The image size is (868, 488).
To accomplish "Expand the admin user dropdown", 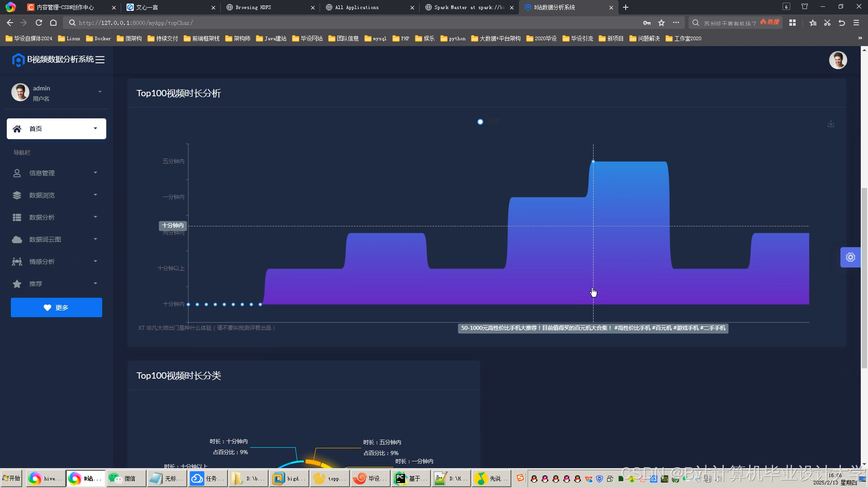I will tap(99, 92).
